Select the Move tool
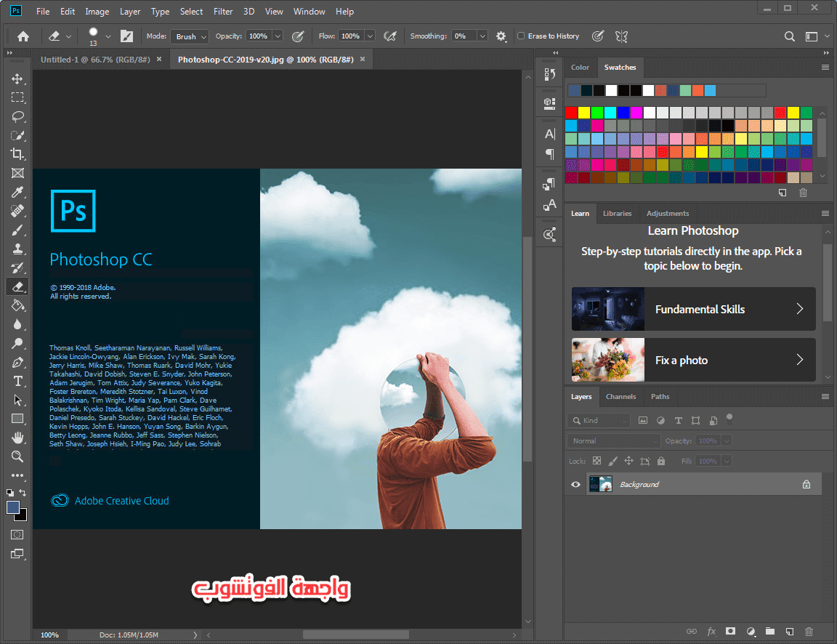 17,79
